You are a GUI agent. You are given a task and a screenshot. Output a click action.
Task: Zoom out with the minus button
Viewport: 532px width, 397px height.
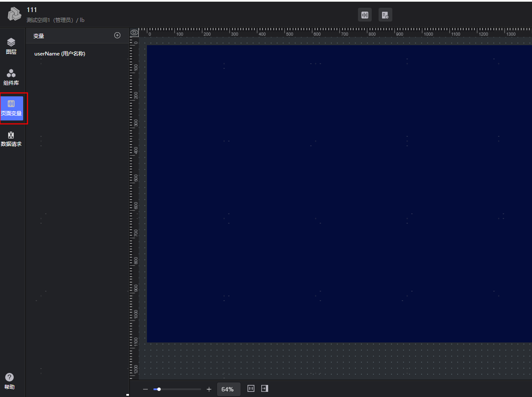tap(145, 389)
